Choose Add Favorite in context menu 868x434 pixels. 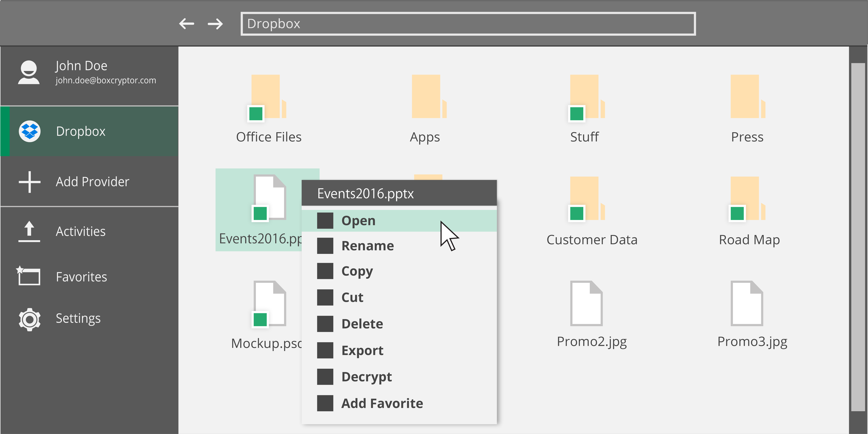382,403
